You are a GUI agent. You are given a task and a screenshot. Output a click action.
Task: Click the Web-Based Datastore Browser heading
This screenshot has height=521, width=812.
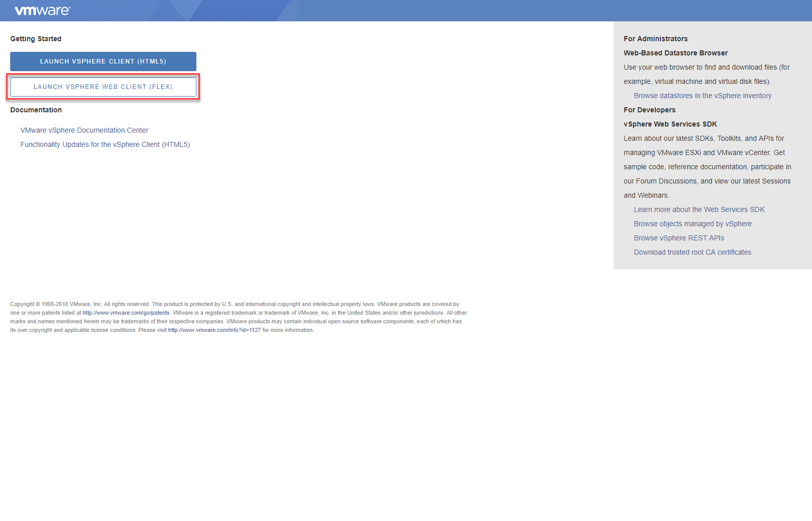(676, 53)
